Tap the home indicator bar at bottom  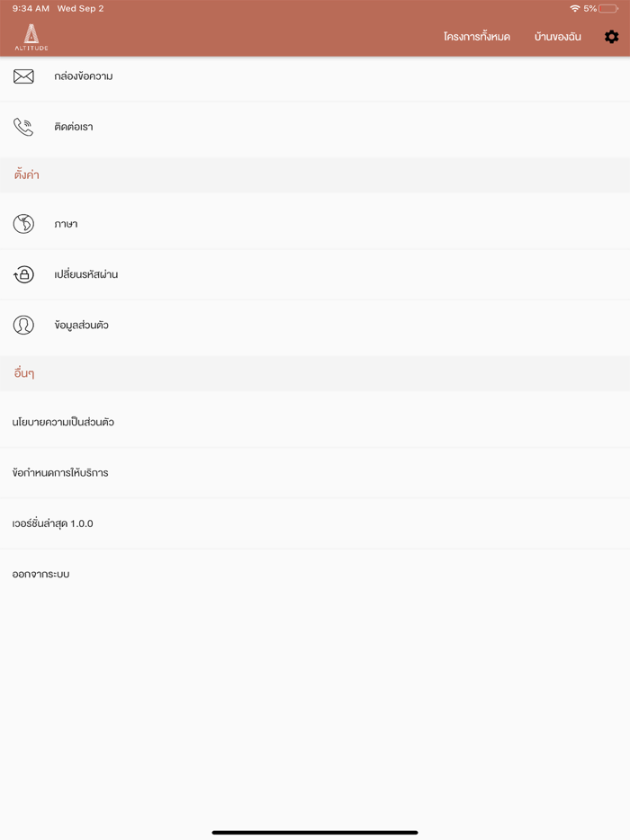(x=315, y=832)
